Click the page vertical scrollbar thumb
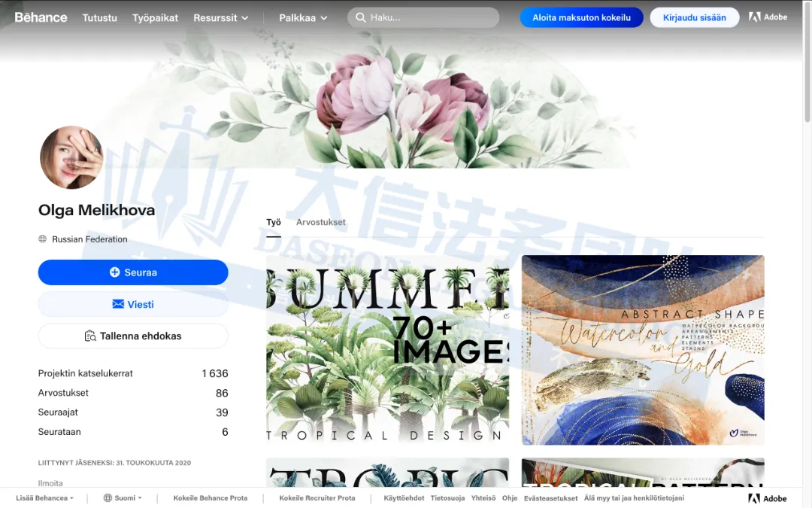Screen dimensions: 812x508 807,61
